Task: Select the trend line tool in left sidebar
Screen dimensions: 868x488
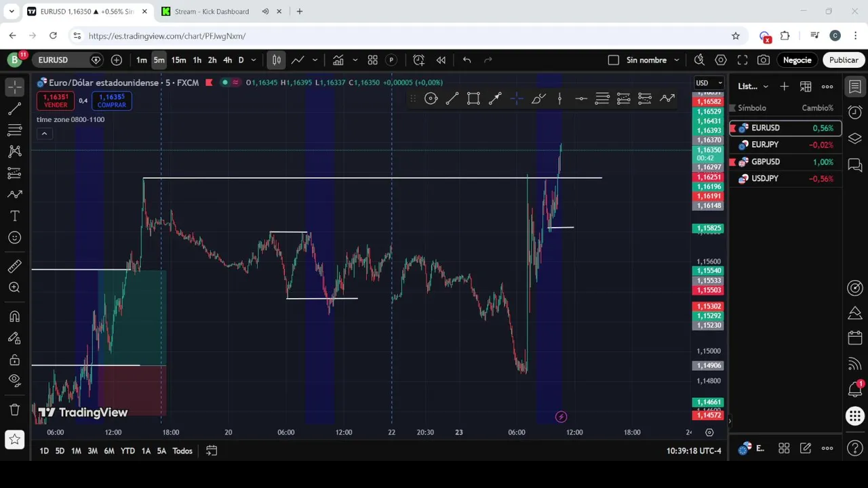Action: 14,108
